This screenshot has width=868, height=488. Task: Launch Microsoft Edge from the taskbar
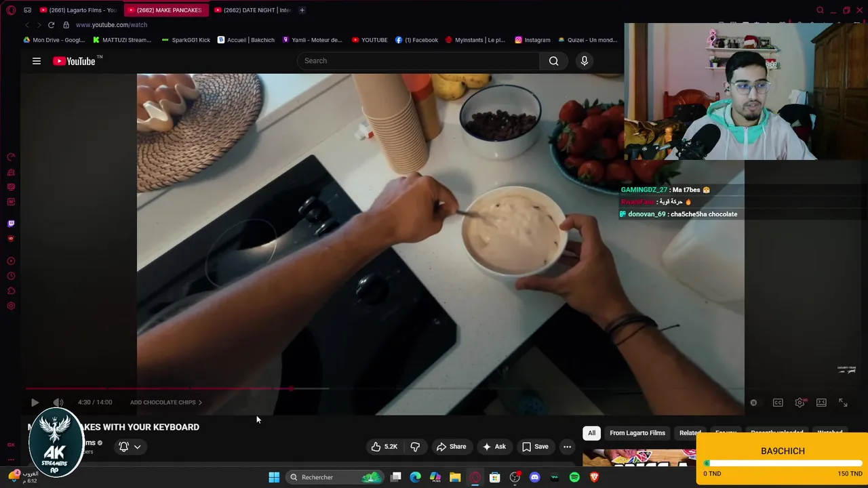416,477
